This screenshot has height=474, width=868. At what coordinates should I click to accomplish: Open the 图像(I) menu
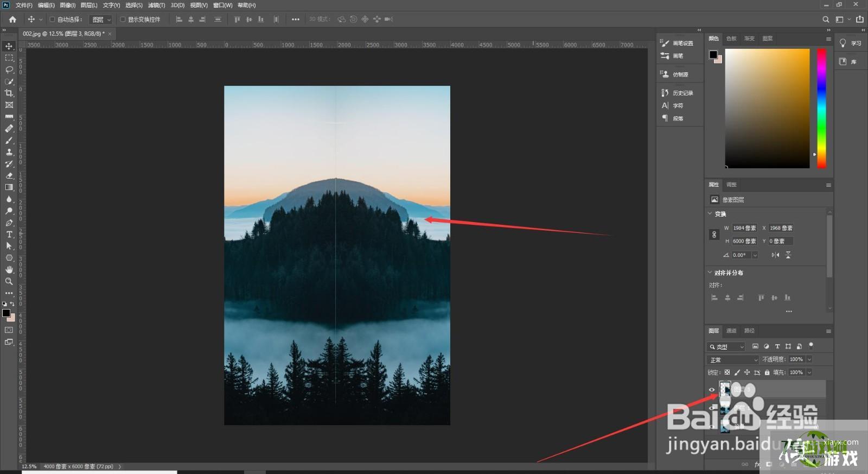(x=67, y=5)
